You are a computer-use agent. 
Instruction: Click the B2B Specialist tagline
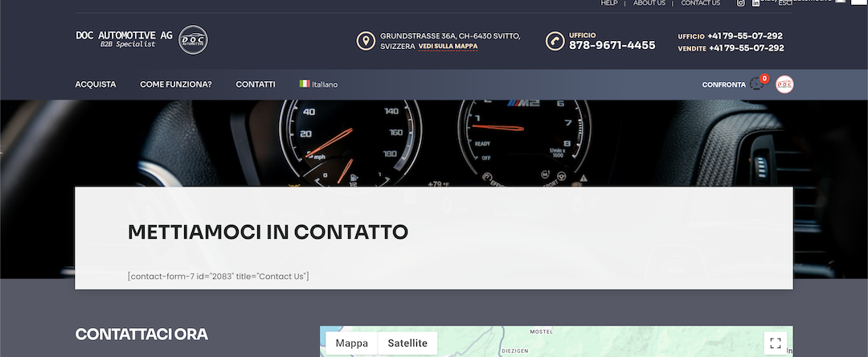(x=127, y=44)
